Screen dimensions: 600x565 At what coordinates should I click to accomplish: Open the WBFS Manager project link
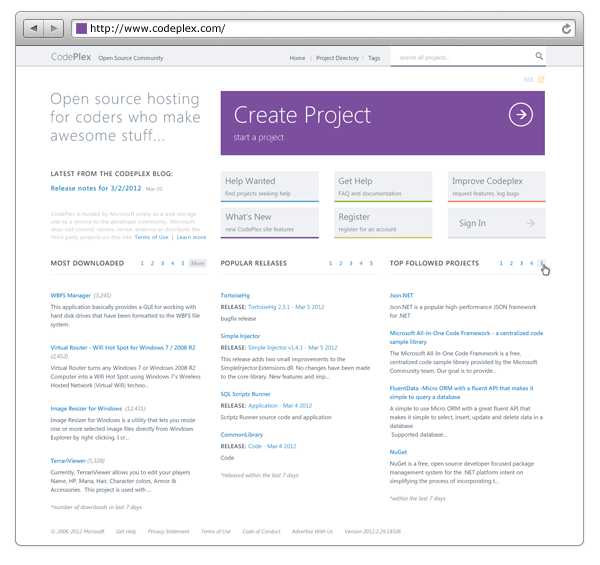pyautogui.click(x=70, y=295)
